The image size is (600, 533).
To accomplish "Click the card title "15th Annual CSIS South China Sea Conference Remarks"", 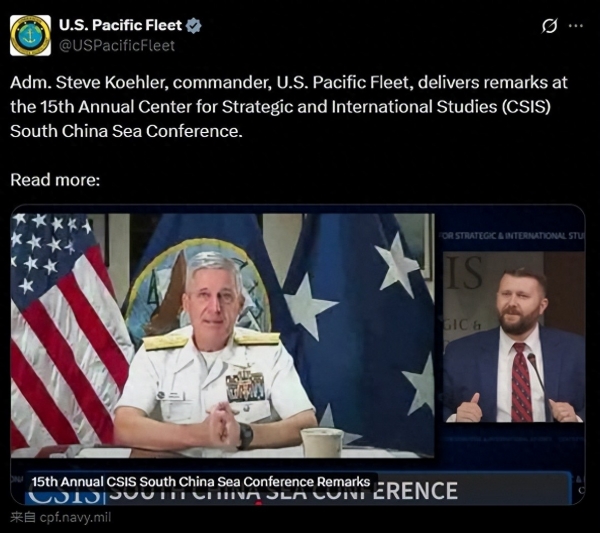I will [201, 481].
